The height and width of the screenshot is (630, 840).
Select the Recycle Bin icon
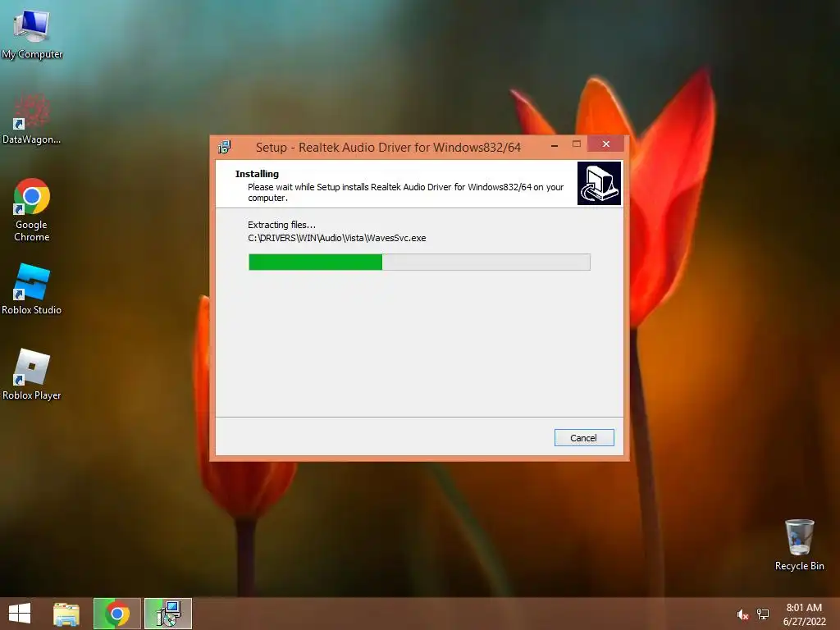799,545
